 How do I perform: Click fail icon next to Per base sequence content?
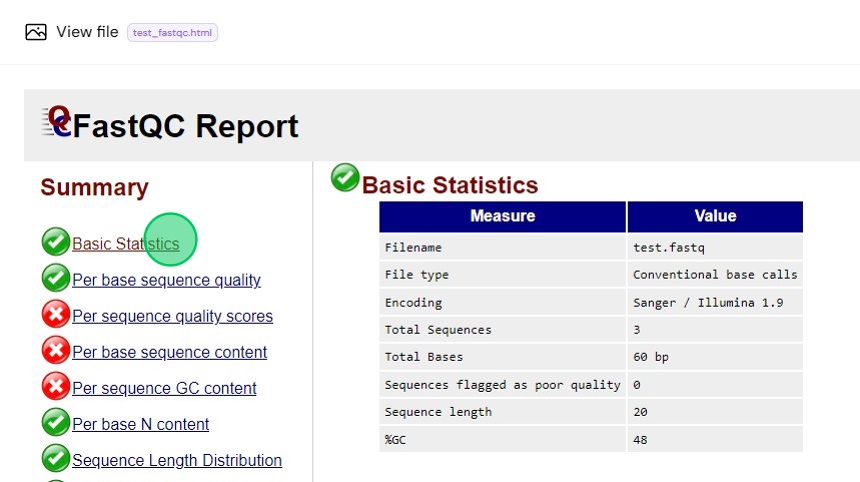(55, 350)
